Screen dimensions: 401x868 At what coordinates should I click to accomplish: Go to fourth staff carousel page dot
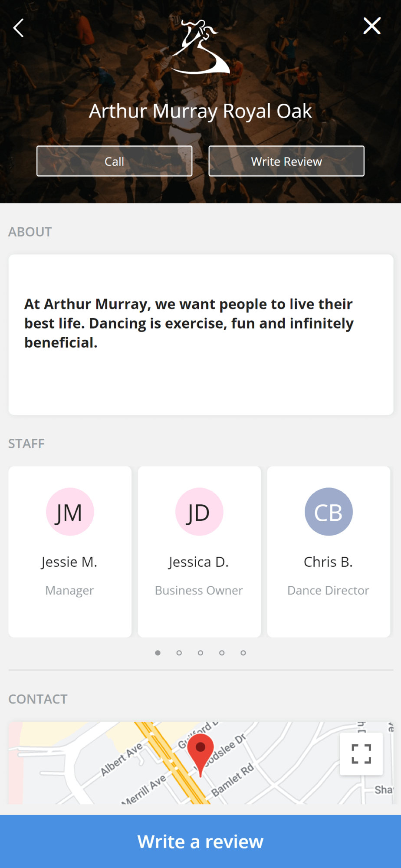tap(222, 653)
